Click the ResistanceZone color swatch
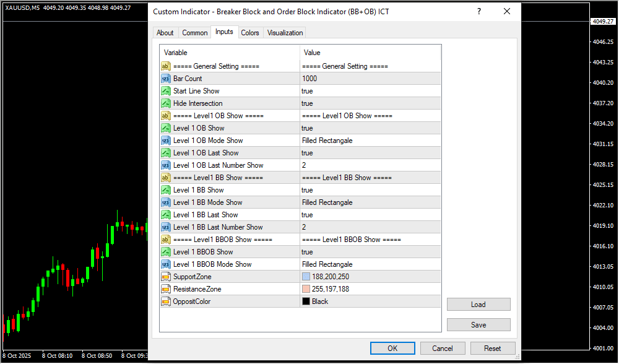This screenshot has height=364, width=619. (306, 289)
